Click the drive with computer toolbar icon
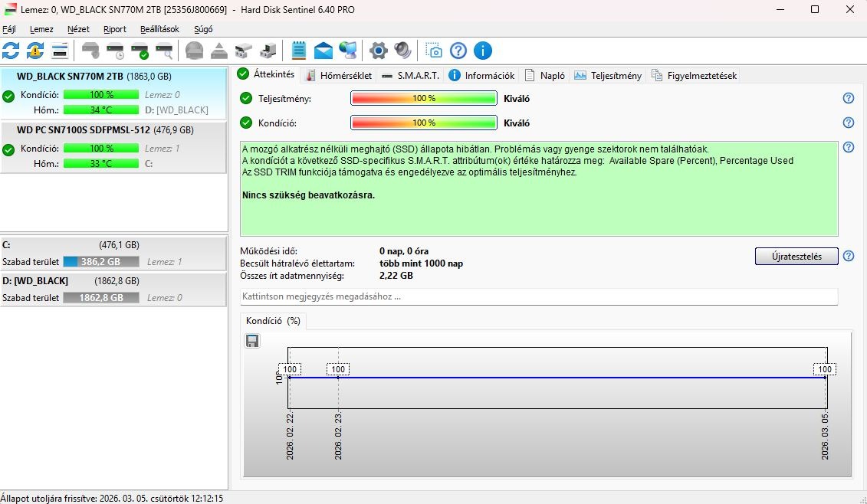Image resolution: width=867 pixels, height=504 pixels. 268,51
